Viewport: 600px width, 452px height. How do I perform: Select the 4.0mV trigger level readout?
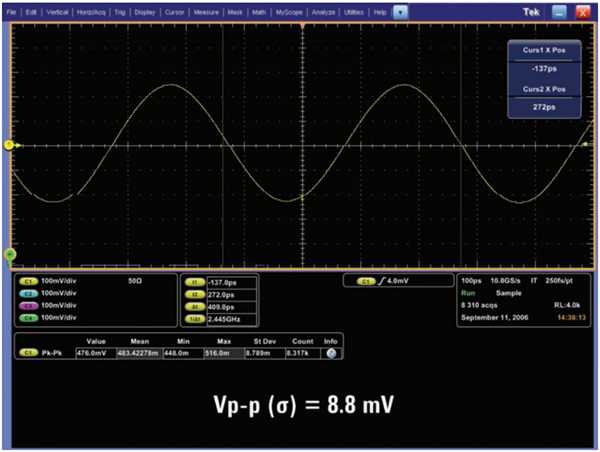pos(398,281)
